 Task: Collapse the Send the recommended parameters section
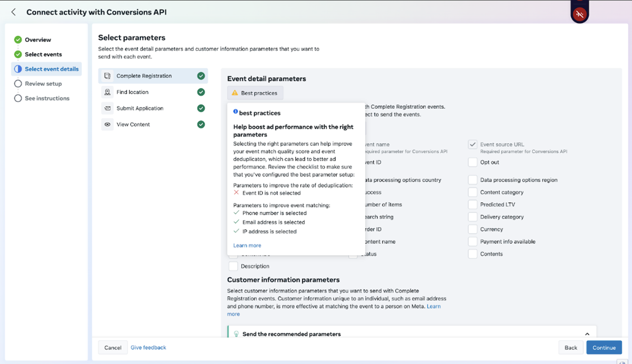pos(587,334)
